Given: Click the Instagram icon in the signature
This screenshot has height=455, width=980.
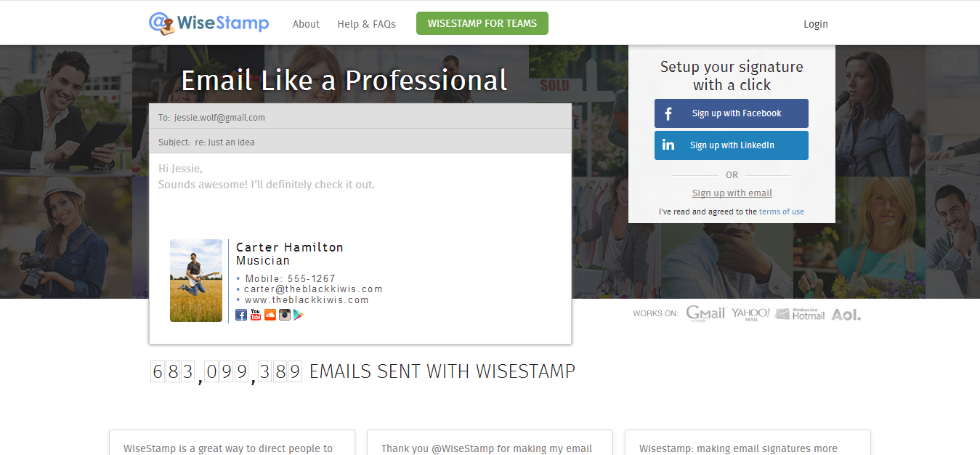Looking at the screenshot, I should (x=285, y=315).
